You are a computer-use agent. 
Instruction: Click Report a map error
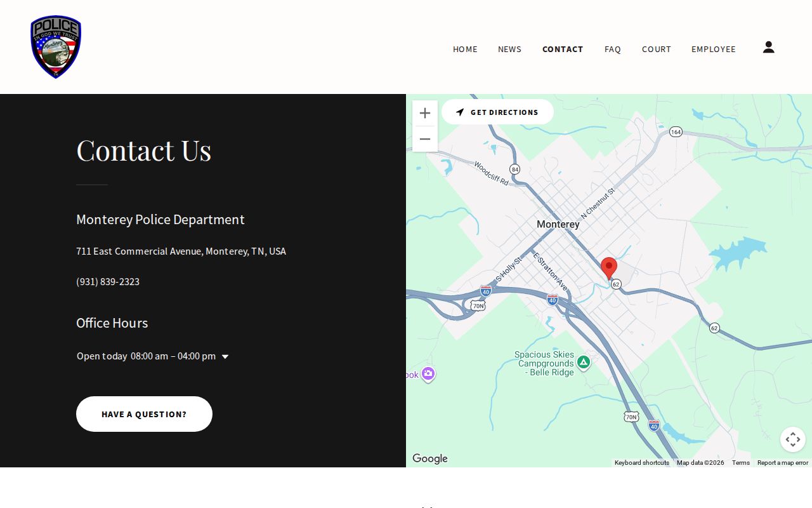783,463
